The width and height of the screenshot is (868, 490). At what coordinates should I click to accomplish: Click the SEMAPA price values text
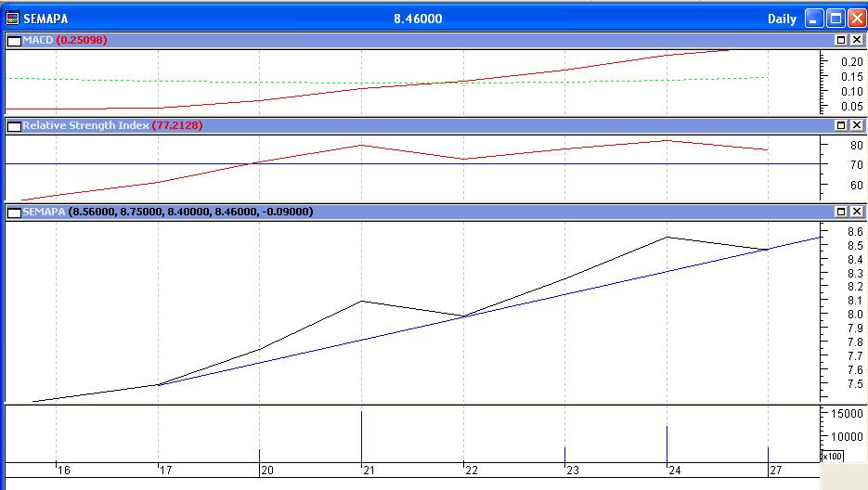point(190,212)
